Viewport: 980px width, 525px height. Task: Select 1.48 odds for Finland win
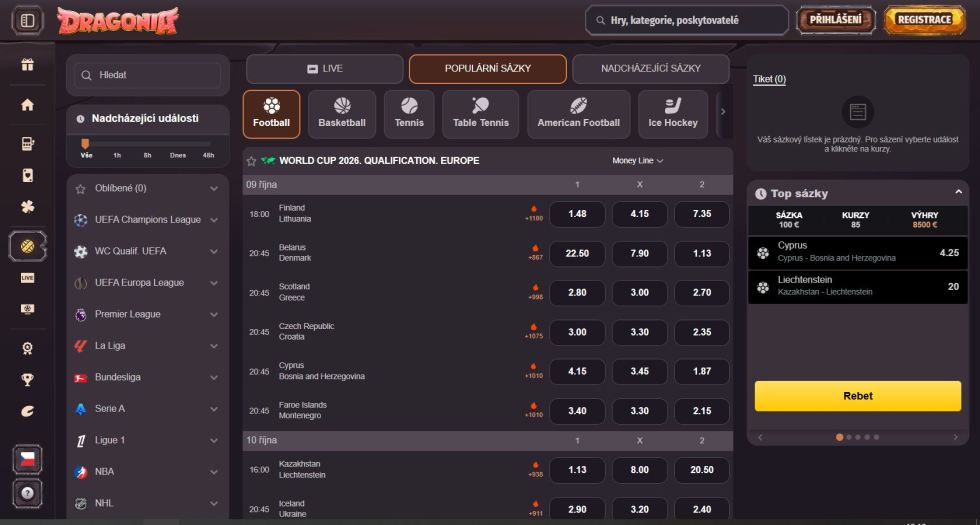point(577,214)
